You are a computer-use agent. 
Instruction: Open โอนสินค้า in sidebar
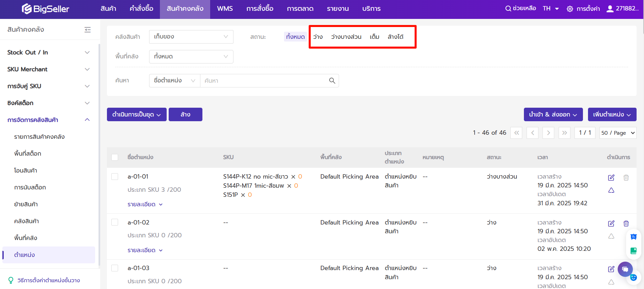pos(26,170)
